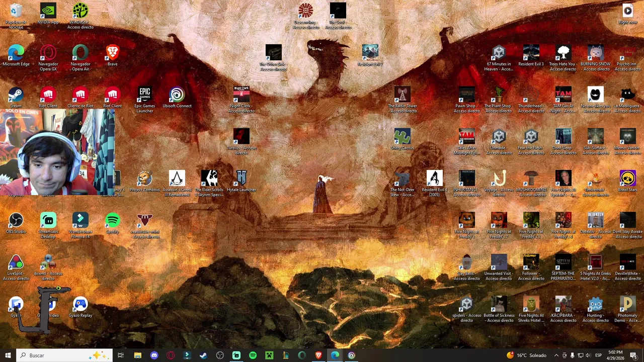Image resolution: width=644 pixels, height=362 pixels.
Task: Show hidden system tray icons
Action: pyautogui.click(x=556, y=355)
